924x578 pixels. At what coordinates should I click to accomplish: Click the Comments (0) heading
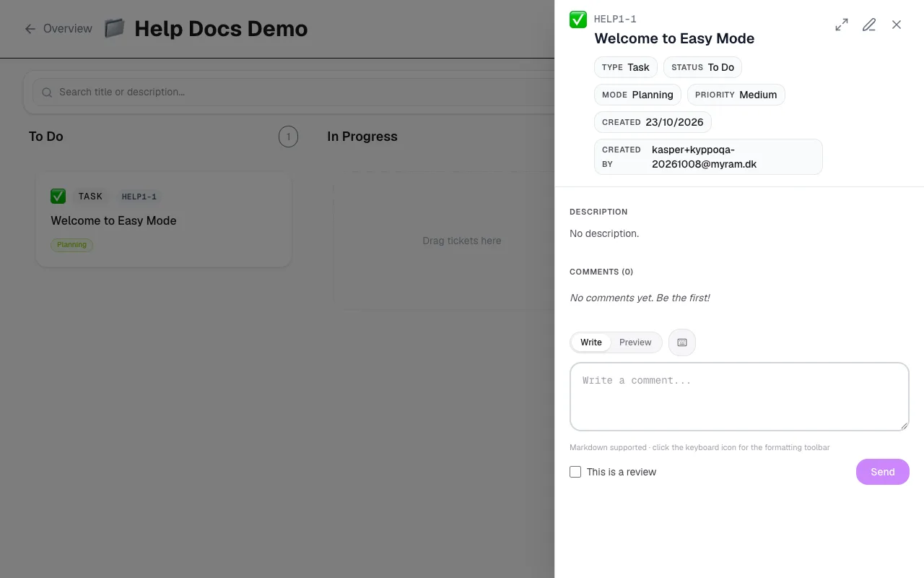601,272
